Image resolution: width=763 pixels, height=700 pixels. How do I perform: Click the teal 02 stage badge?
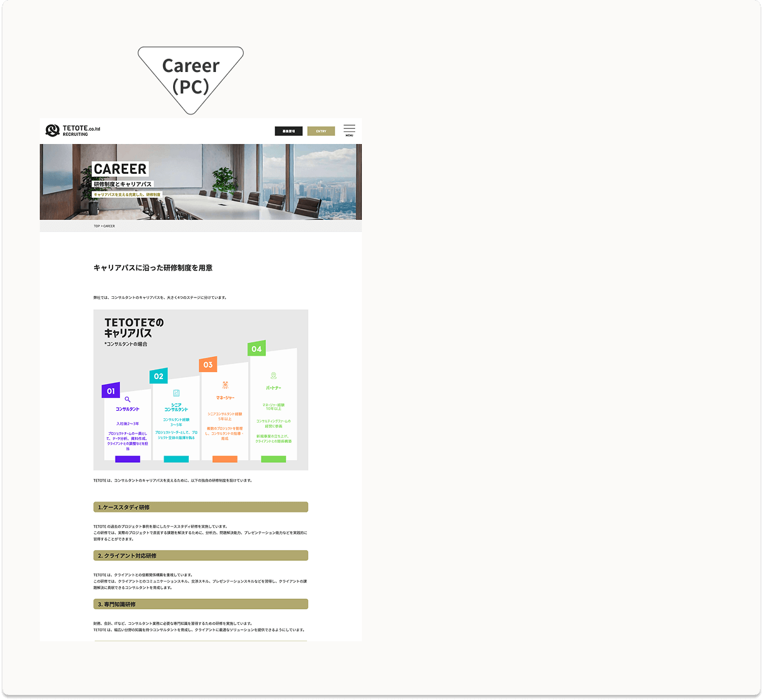[x=159, y=376]
